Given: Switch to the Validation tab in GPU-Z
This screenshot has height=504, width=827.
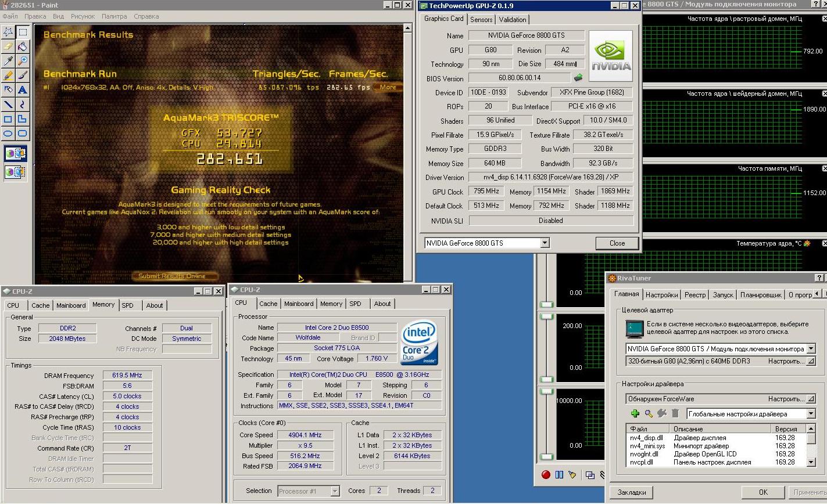Looking at the screenshot, I should [x=513, y=19].
